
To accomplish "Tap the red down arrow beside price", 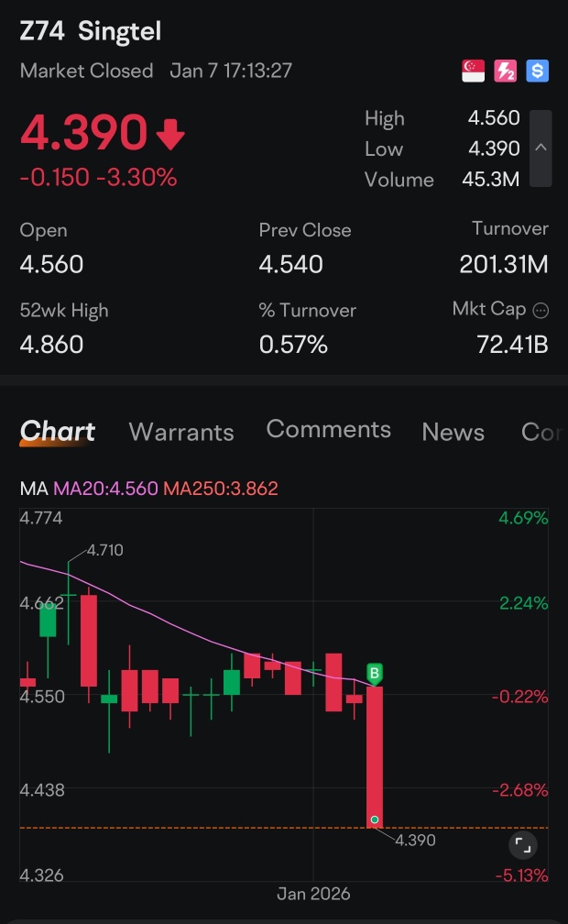I will click(x=171, y=134).
